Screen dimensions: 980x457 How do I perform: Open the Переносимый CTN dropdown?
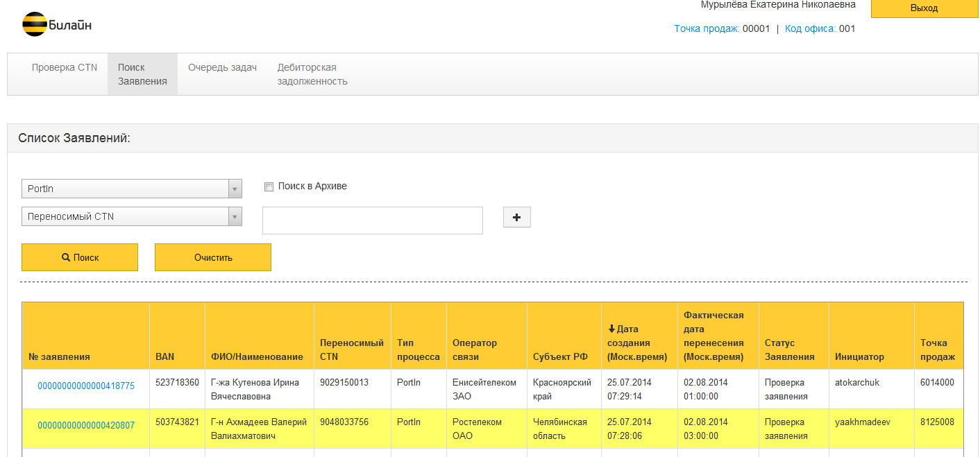132,216
